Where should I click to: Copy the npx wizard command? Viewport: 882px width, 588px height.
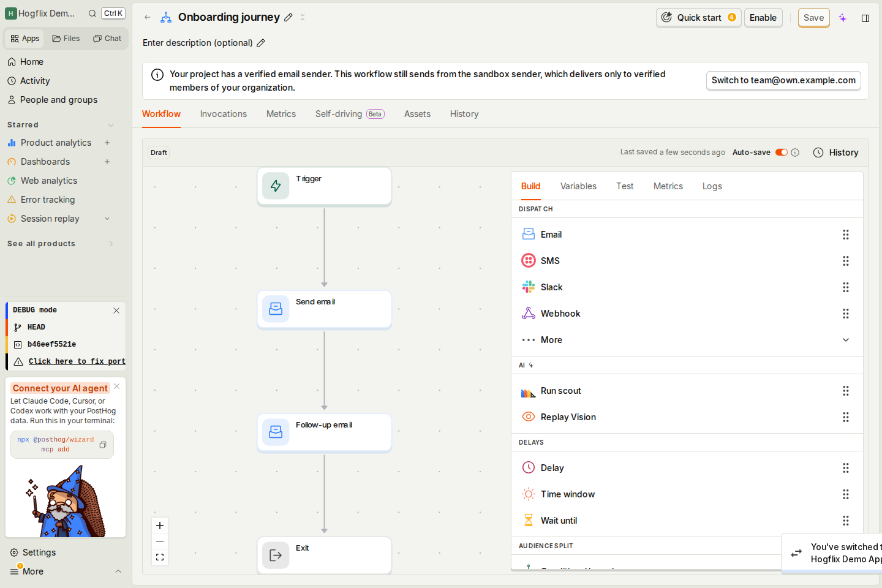[x=103, y=445]
